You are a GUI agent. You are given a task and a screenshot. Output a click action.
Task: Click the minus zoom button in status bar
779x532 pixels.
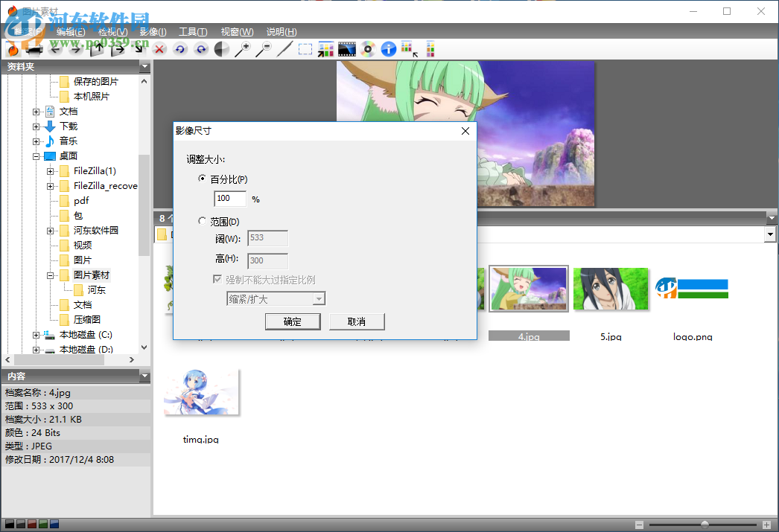[x=640, y=525]
